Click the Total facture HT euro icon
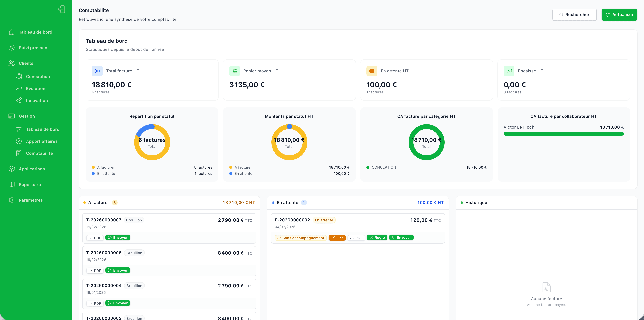 [x=97, y=71]
